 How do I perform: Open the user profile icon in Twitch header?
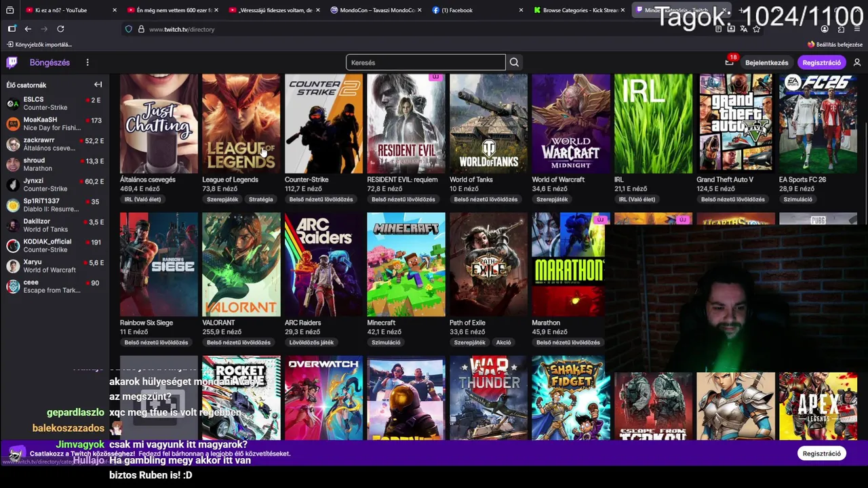857,62
